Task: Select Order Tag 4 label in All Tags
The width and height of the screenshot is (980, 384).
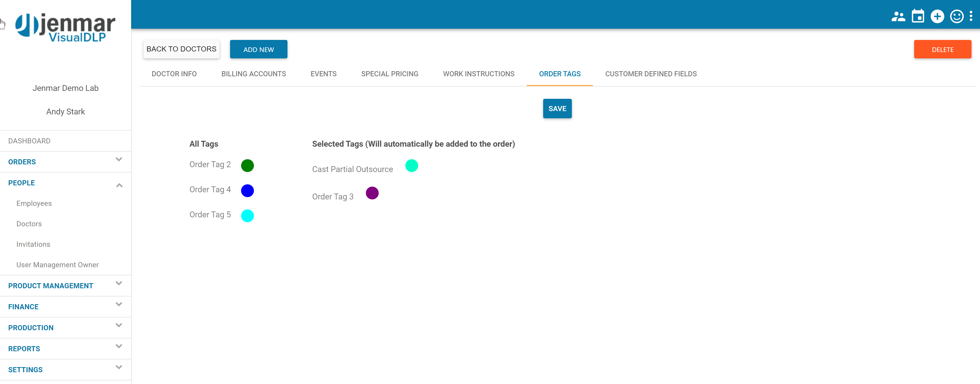Action: point(210,190)
